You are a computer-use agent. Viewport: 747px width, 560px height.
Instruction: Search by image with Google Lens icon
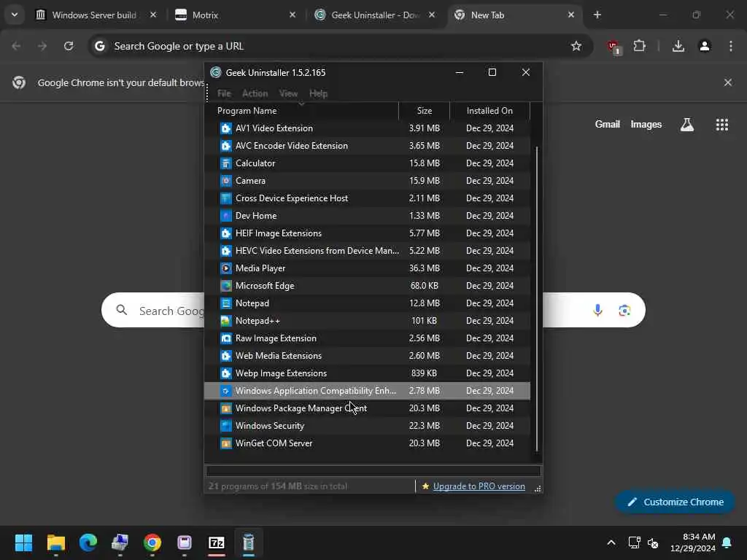pyautogui.click(x=624, y=311)
